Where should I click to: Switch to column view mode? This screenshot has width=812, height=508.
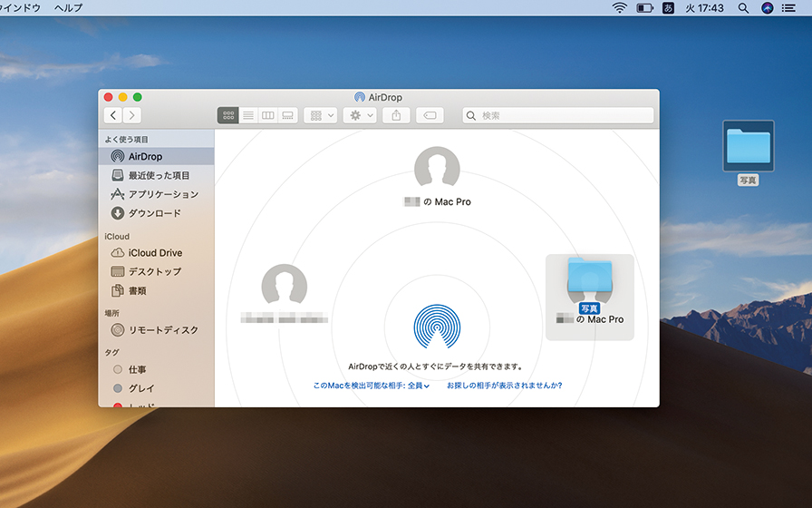267,115
